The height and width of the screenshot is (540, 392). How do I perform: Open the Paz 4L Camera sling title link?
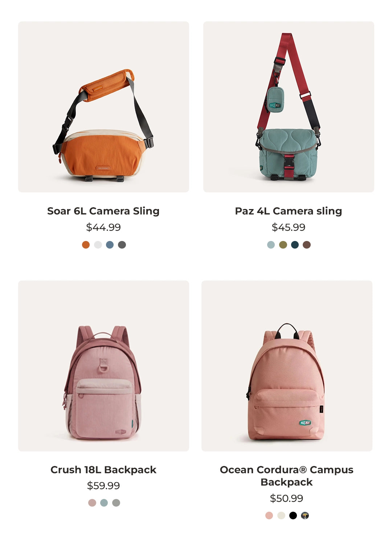289,211
